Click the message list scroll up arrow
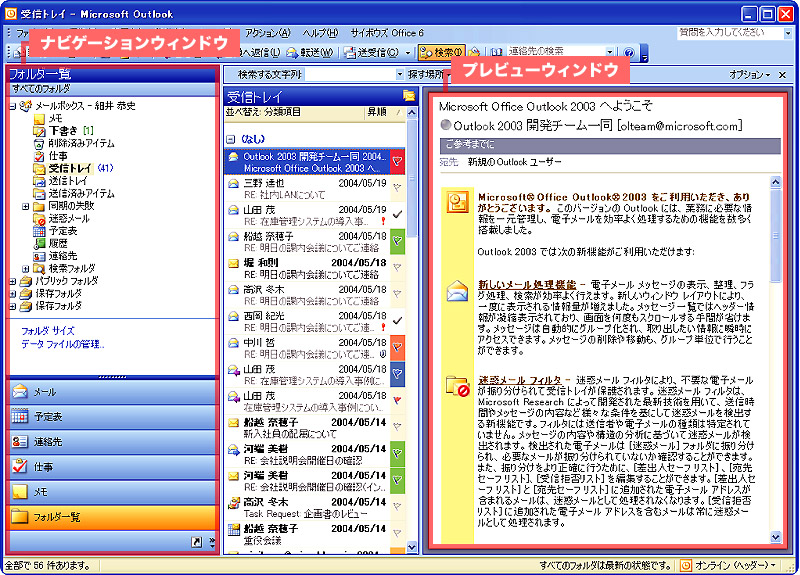 click(412, 113)
